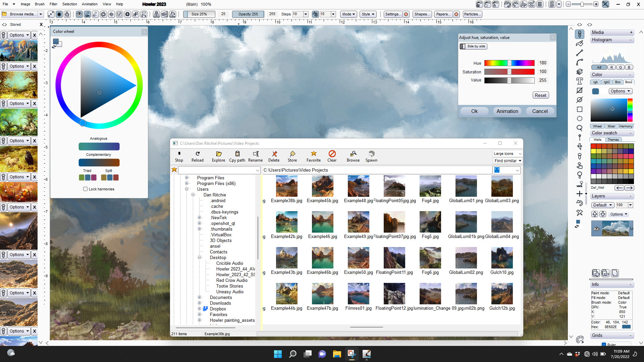Click the flip horizontal icon in the top toolbar

156,14
